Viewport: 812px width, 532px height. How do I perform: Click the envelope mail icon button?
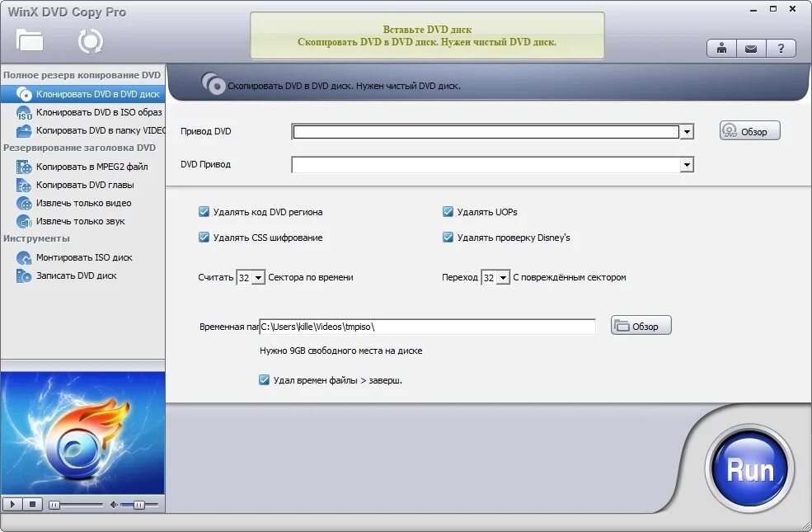(751, 49)
